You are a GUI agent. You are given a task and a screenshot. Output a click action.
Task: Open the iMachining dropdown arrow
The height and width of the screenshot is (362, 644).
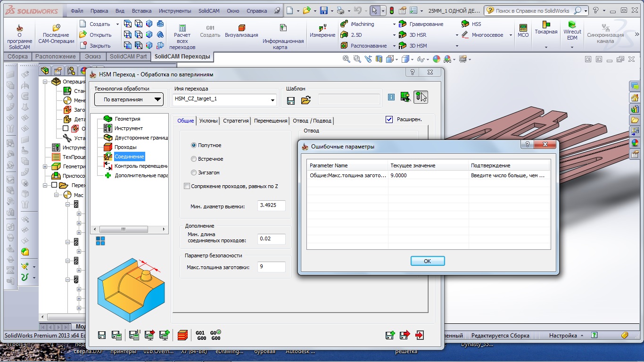pos(394,24)
